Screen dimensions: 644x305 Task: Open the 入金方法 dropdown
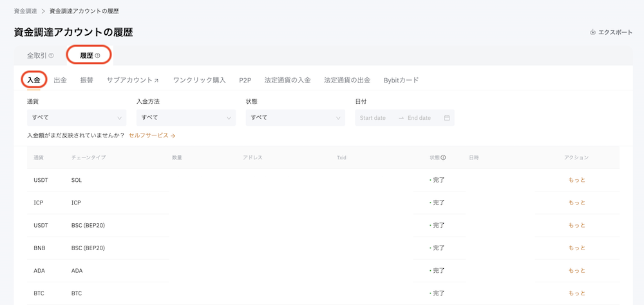click(186, 117)
